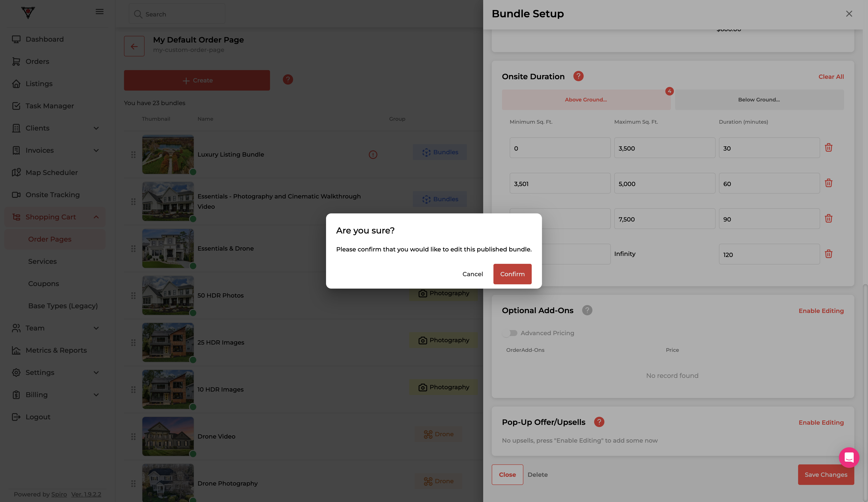Click the Delete bundle button

[537, 474]
